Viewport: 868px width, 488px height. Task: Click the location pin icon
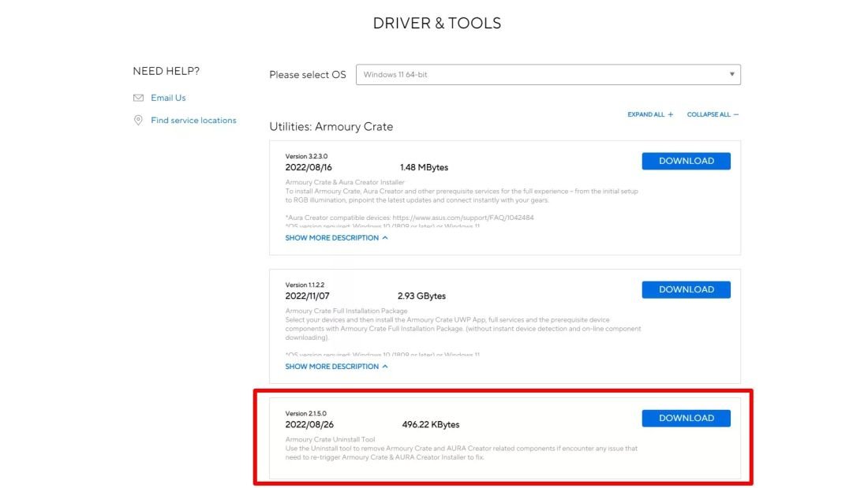(138, 120)
